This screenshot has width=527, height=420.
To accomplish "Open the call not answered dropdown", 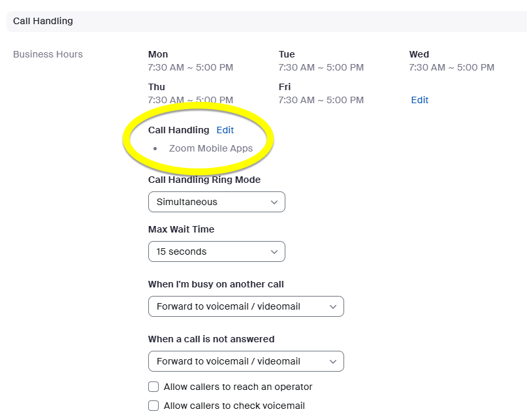I will click(246, 361).
